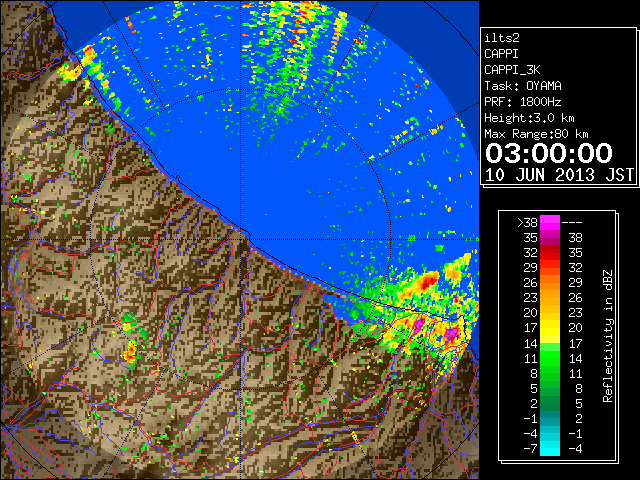
Task: Click the yellow 17 dBZ legend swatch
Action: 550,328
